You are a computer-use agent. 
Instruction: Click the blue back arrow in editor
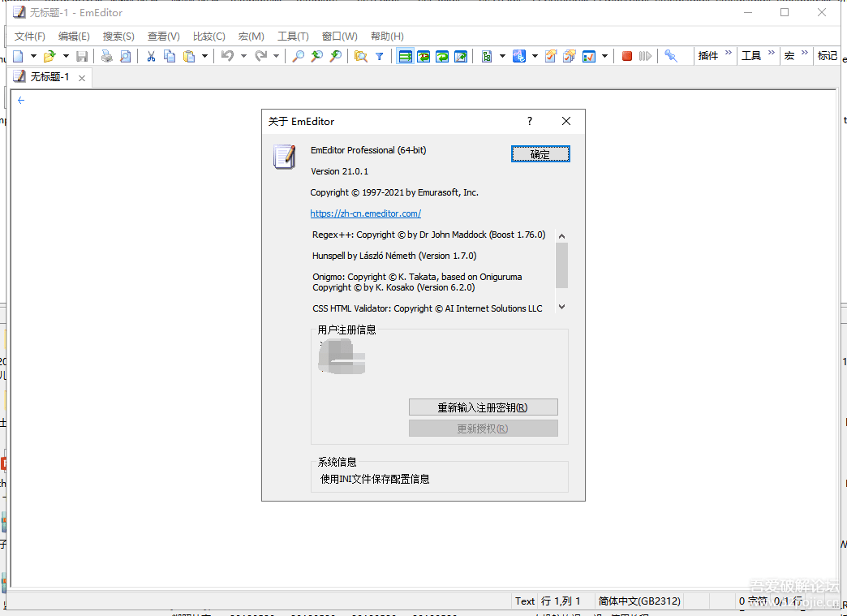[x=21, y=100]
